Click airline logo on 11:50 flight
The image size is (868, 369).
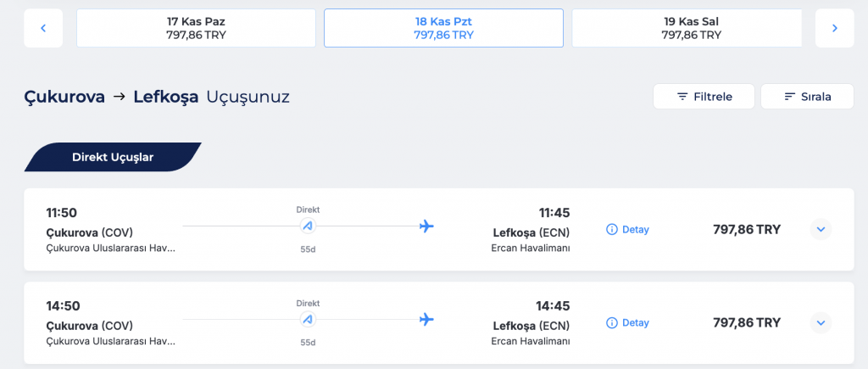(x=308, y=226)
